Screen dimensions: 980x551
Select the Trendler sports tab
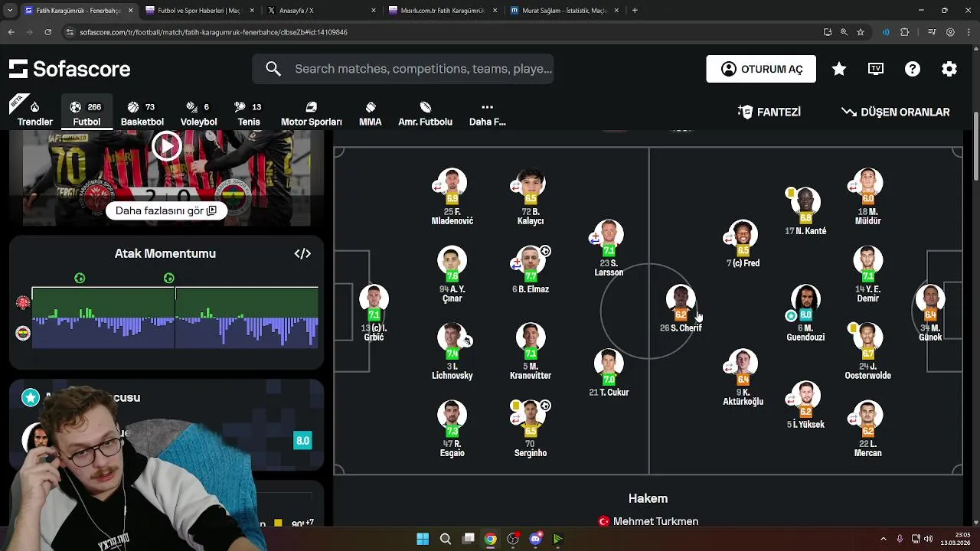[35, 112]
